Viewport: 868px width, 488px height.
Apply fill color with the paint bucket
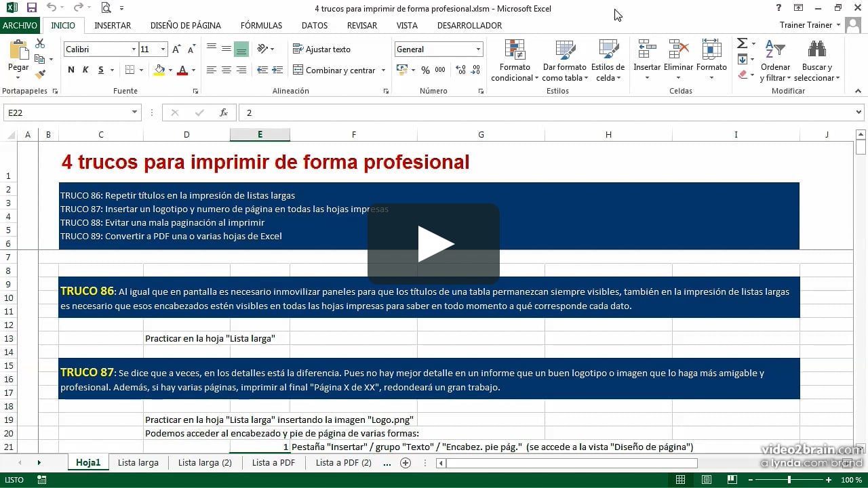click(159, 70)
